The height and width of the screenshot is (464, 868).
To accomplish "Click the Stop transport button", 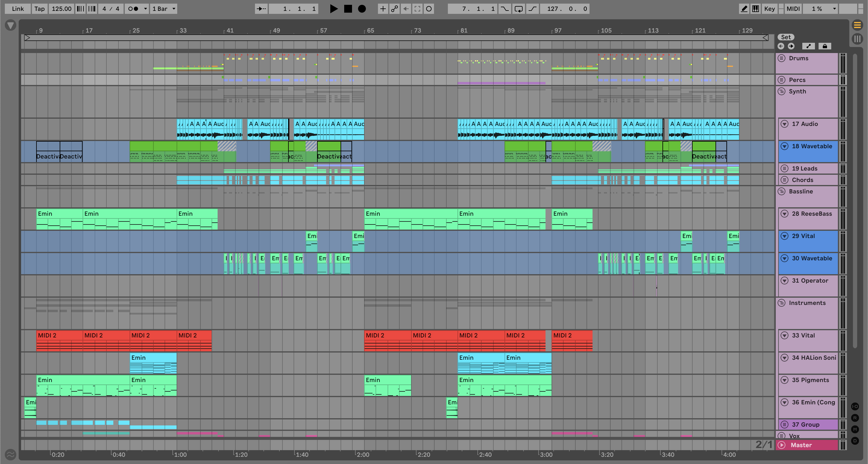I will [x=348, y=9].
